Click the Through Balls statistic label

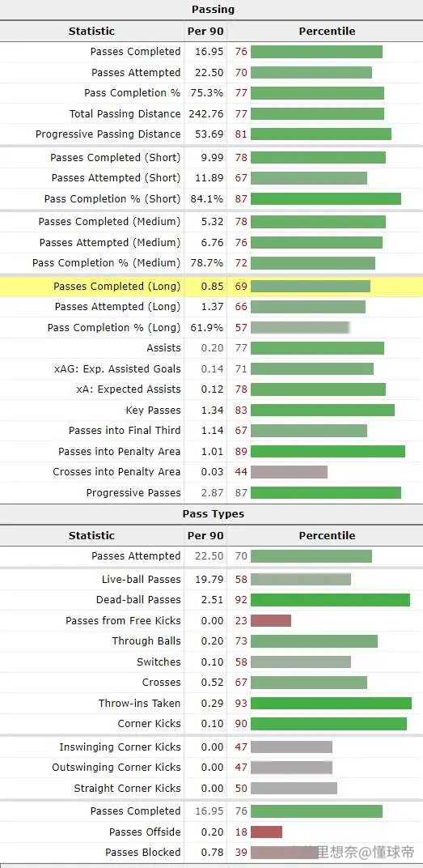[x=146, y=641]
